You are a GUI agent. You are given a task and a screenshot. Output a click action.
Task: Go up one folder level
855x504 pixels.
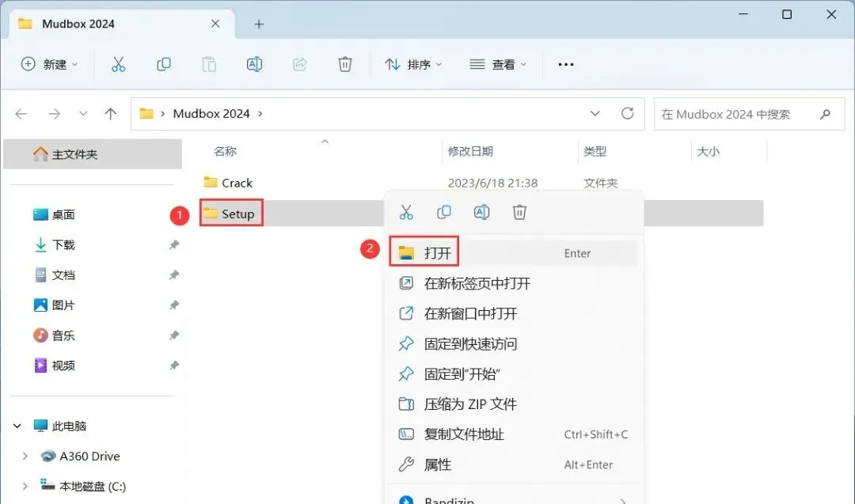pyautogui.click(x=111, y=114)
